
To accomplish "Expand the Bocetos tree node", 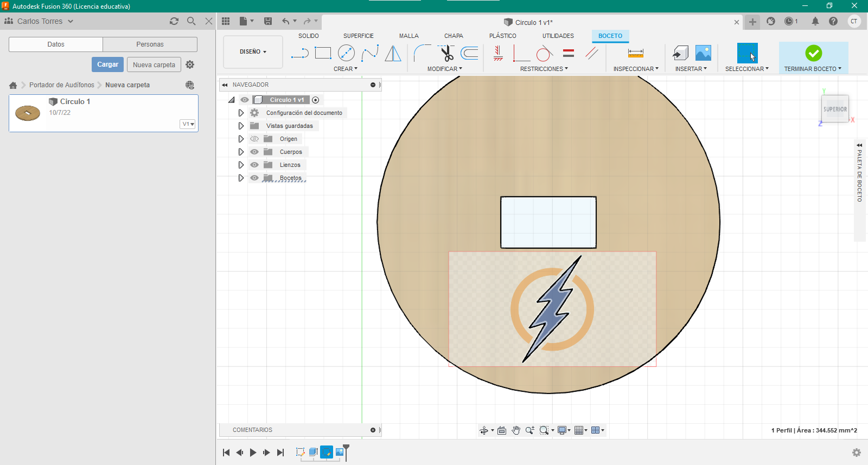I will click(241, 178).
